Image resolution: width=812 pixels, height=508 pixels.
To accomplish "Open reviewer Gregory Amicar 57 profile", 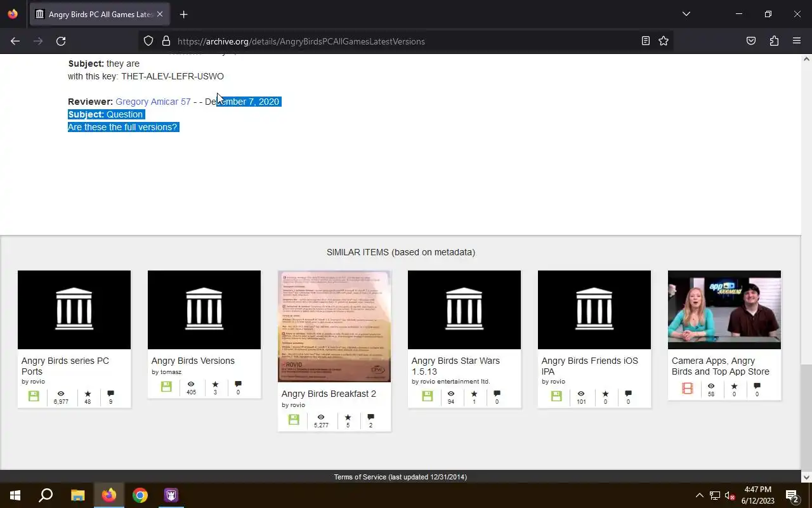I will click(153, 102).
